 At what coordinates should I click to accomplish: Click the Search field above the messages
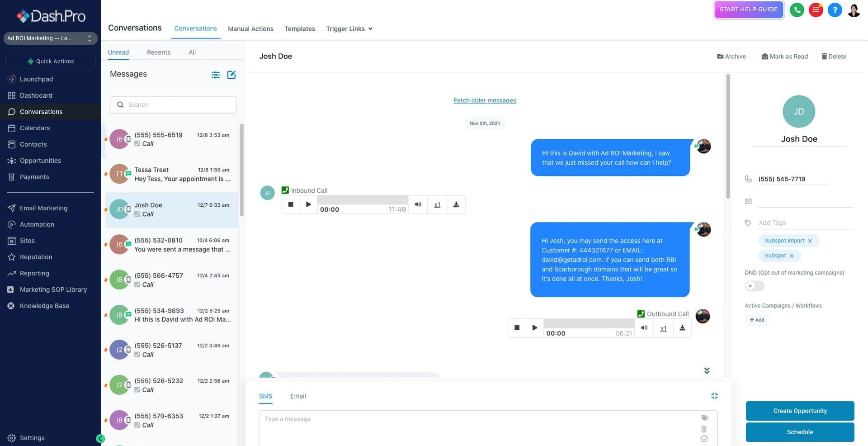pos(173,104)
